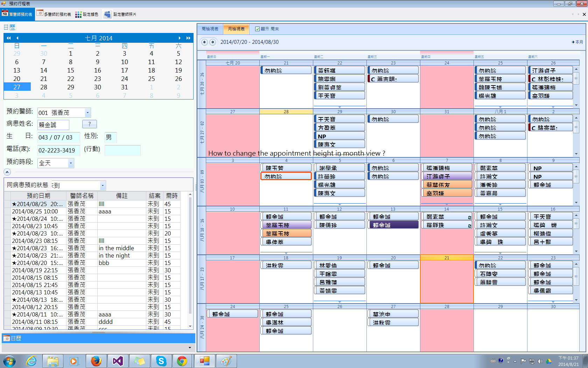Show more appointments for July 22
This screenshot has height=368, width=588.
pyautogui.click(x=339, y=107)
